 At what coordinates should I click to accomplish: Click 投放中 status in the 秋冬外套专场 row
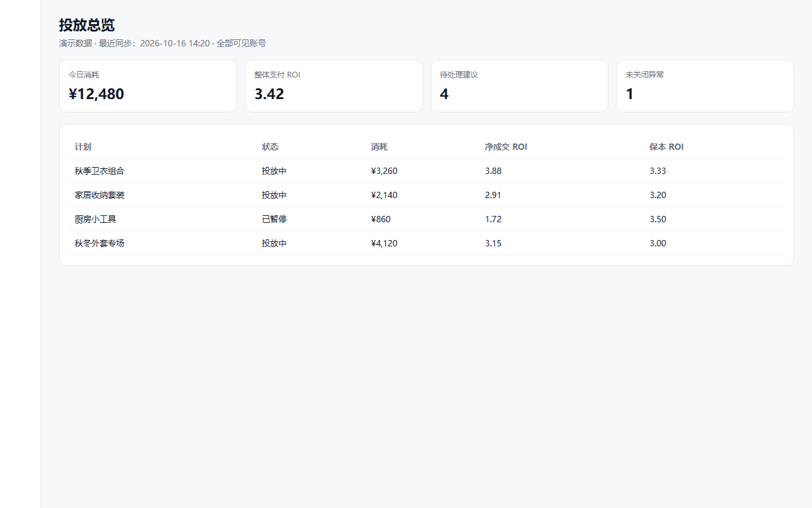(274, 243)
